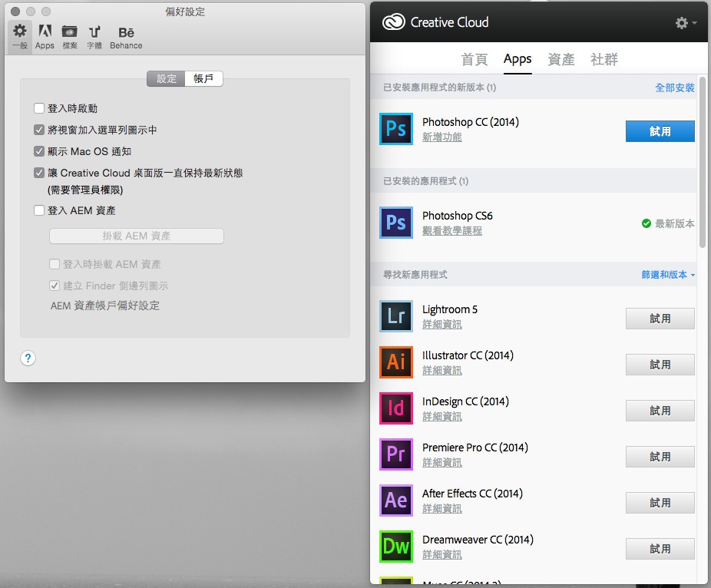711x588 pixels.
Task: Close the 偏好設定 window
Action: 15,12
